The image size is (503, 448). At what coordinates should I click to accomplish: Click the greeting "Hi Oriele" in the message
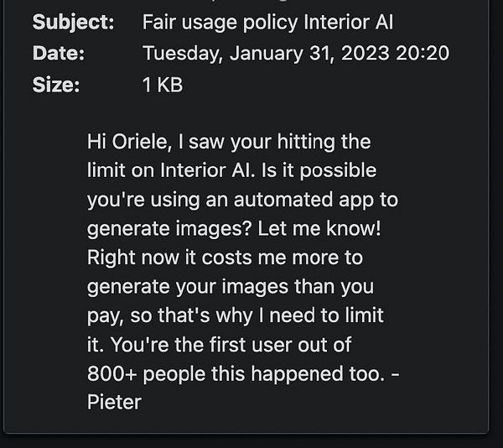pyautogui.click(x=125, y=142)
